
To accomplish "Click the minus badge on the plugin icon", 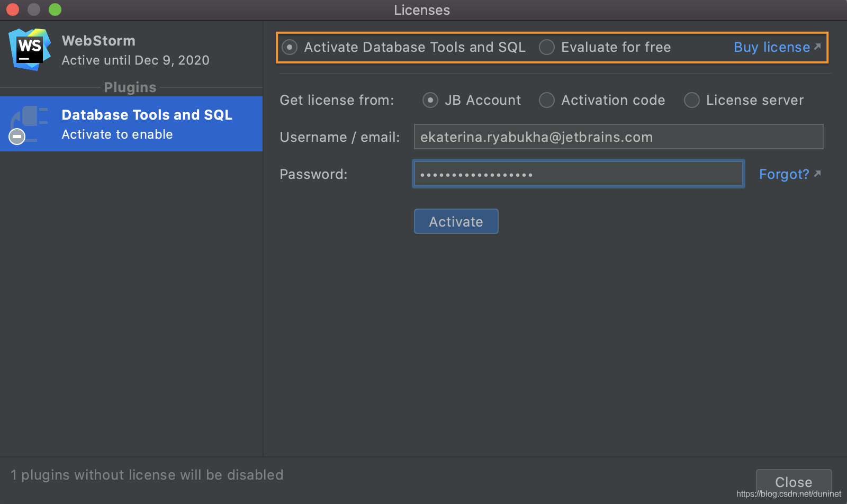I will 16,137.
